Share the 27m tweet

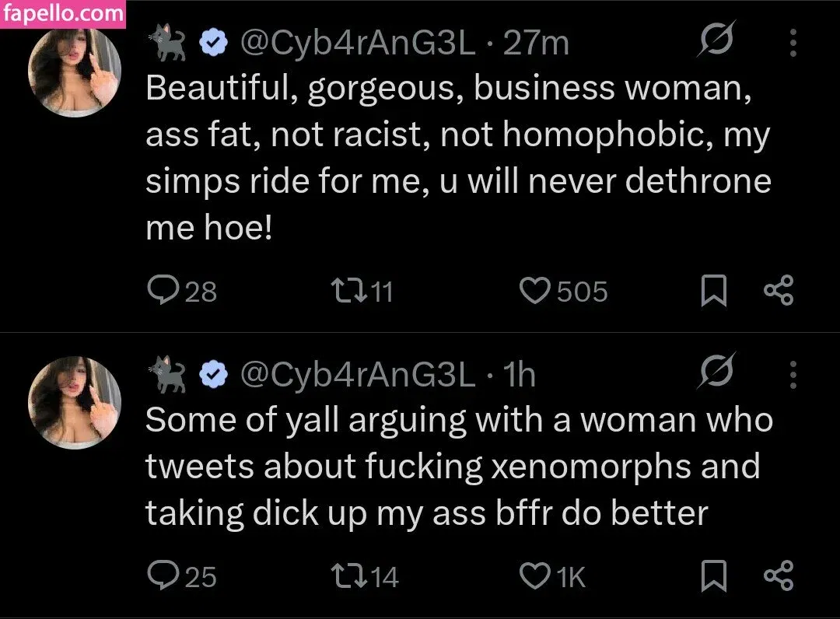point(778,291)
